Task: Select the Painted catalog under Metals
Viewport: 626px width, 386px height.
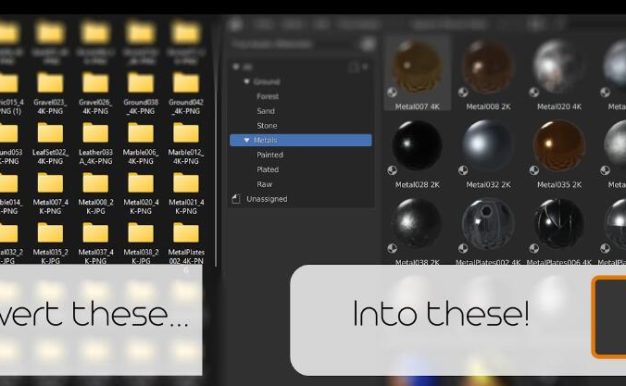Action: (270, 155)
